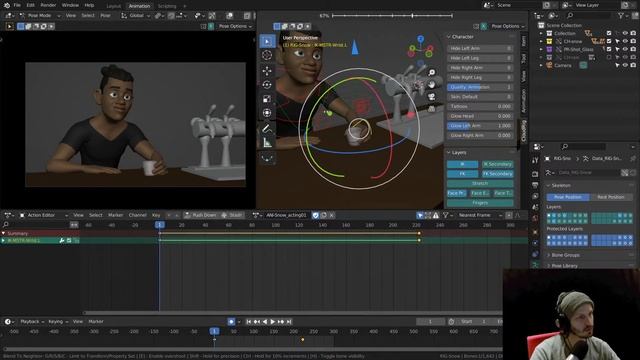This screenshot has width=640, height=360.
Task: Open the Render properties tab icon
Action: (535, 174)
